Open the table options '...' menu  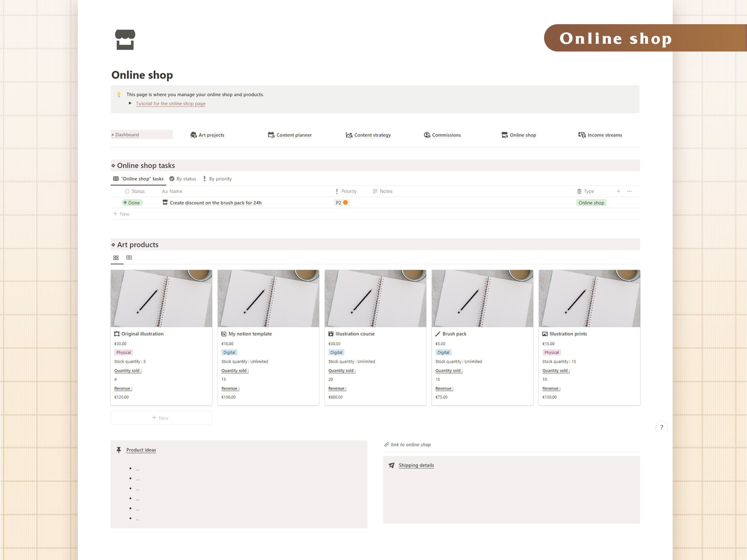tap(629, 191)
